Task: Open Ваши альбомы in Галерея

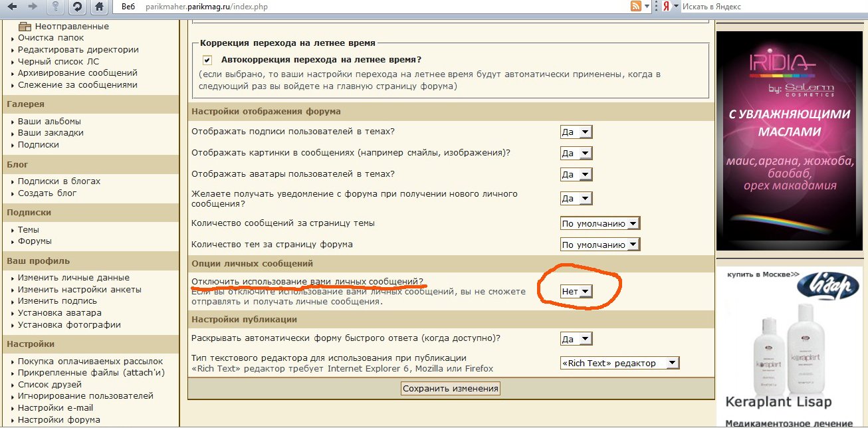Action: (49, 121)
